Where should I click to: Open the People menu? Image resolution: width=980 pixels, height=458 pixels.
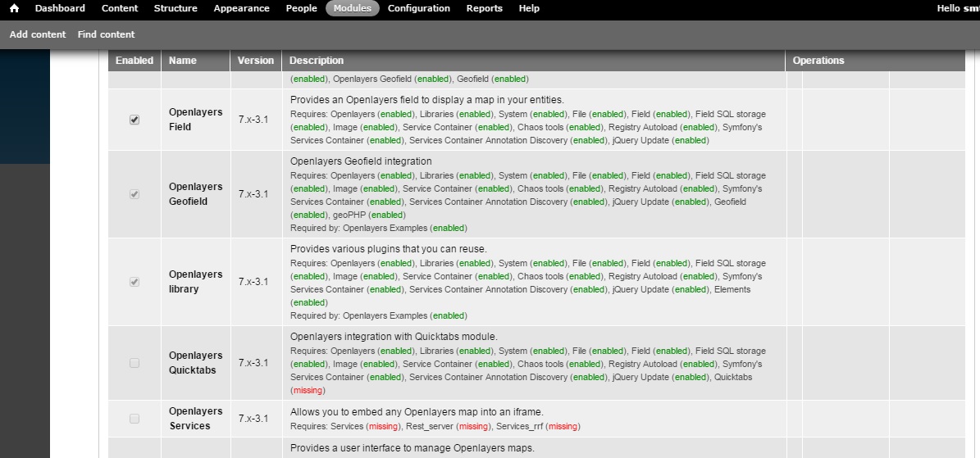[302, 8]
